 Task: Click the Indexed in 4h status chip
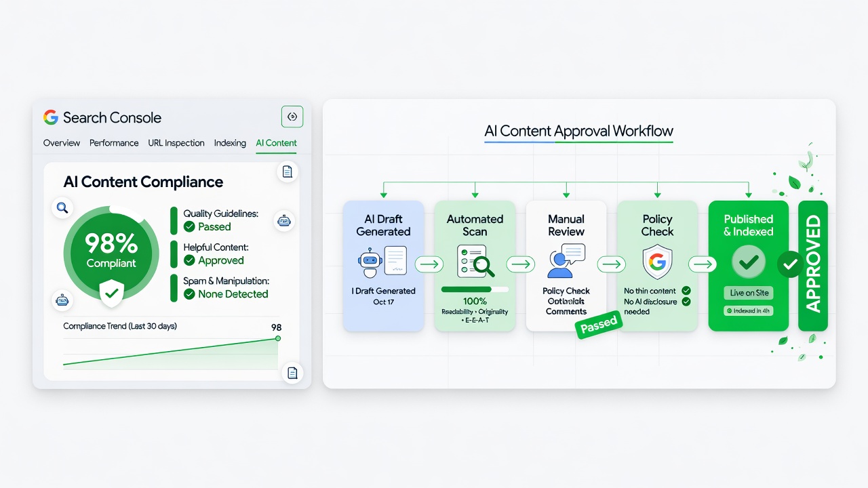[749, 311]
